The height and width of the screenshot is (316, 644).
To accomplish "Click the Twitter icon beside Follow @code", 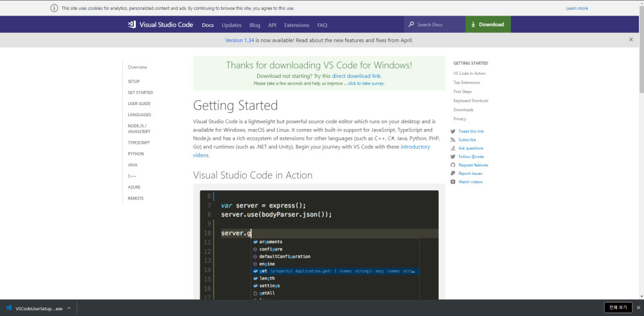I will [x=453, y=157].
